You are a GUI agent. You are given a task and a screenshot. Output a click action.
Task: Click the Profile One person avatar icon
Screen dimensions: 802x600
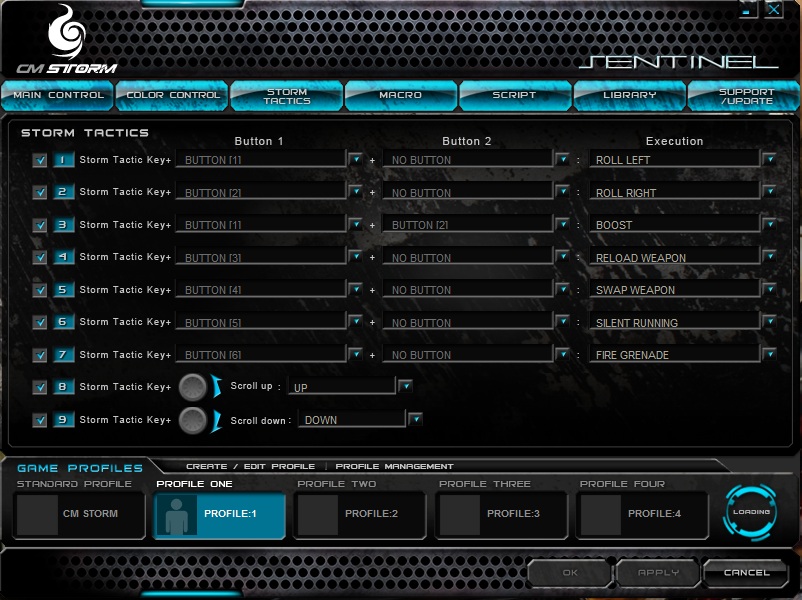[x=176, y=516]
